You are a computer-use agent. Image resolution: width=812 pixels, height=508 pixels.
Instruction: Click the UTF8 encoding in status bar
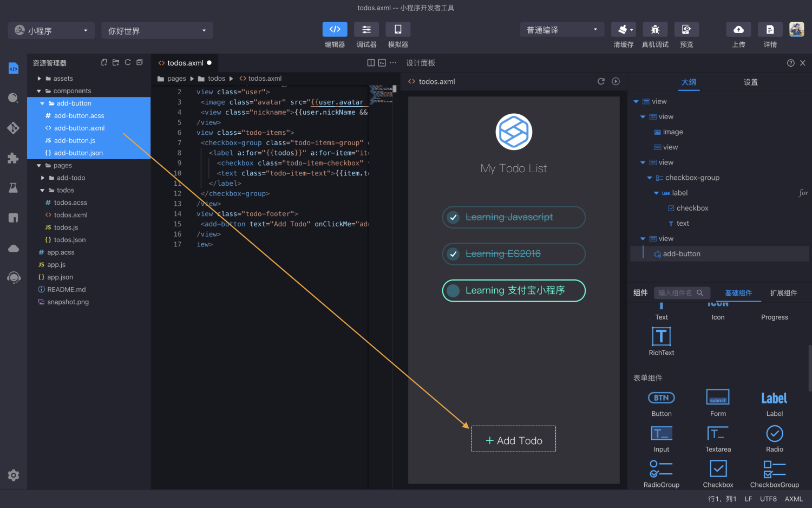click(x=768, y=499)
